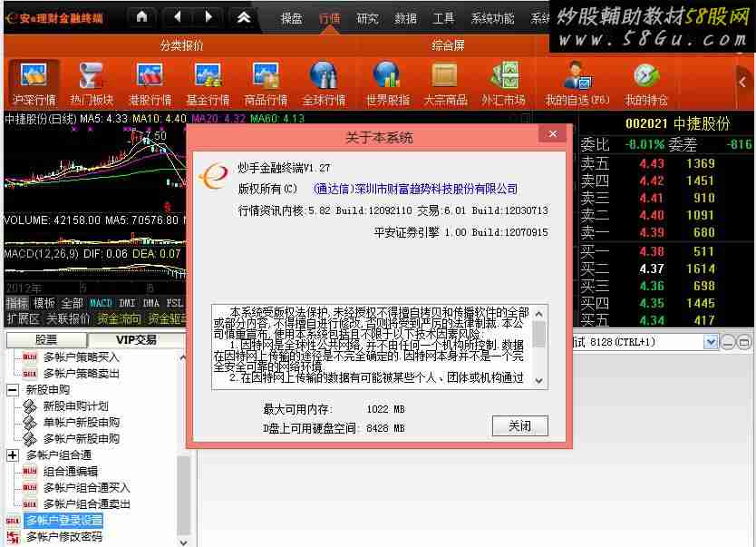Open the 数据 menu

pyautogui.click(x=405, y=18)
